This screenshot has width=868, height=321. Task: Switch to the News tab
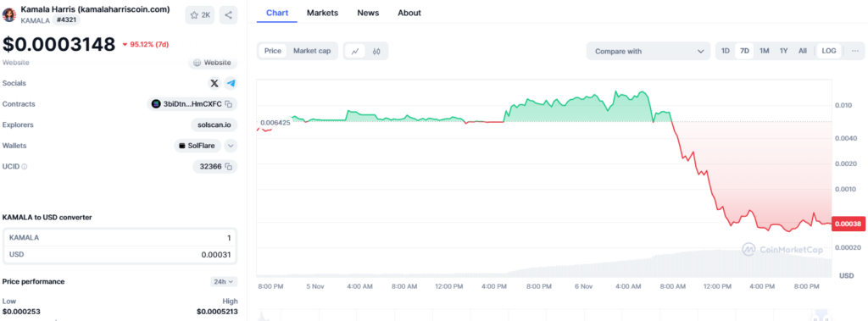click(x=368, y=13)
